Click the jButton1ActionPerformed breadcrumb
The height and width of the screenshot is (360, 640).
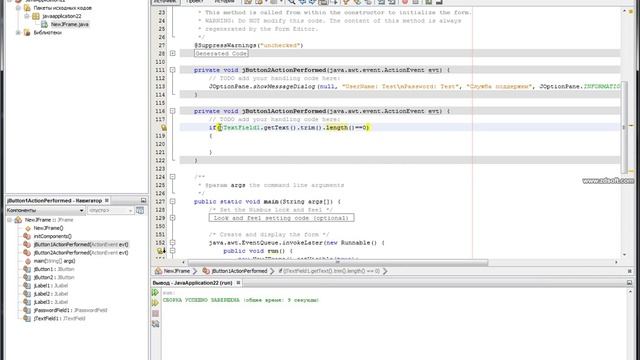(239, 271)
